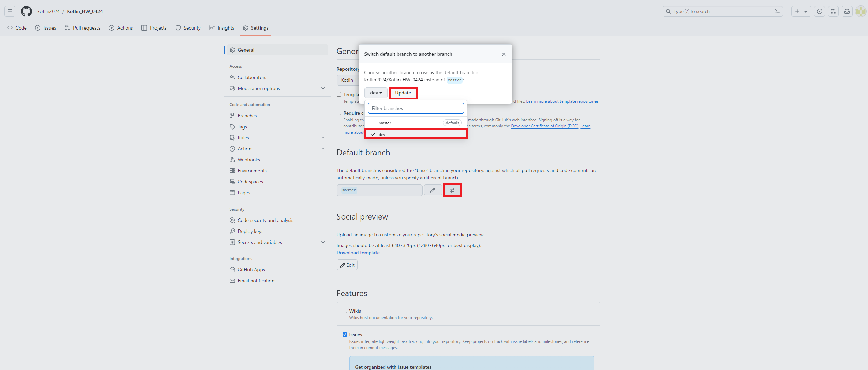The width and height of the screenshot is (868, 370).
Task: Open the Issues tab
Action: (46, 28)
